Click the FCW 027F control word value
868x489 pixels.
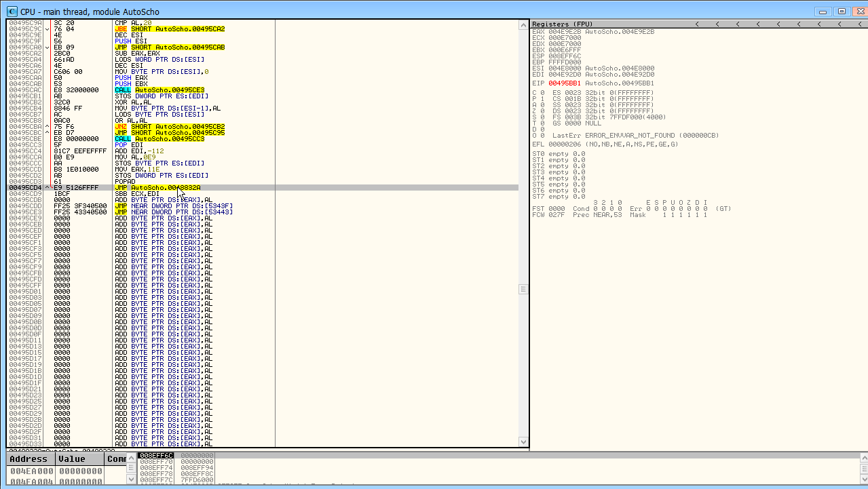pyautogui.click(x=556, y=214)
